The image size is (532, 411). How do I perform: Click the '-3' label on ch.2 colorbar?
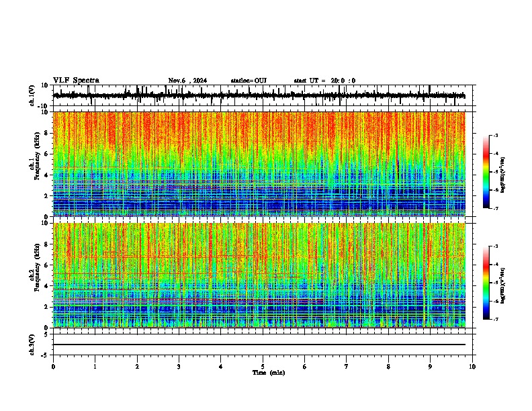[x=496, y=246]
